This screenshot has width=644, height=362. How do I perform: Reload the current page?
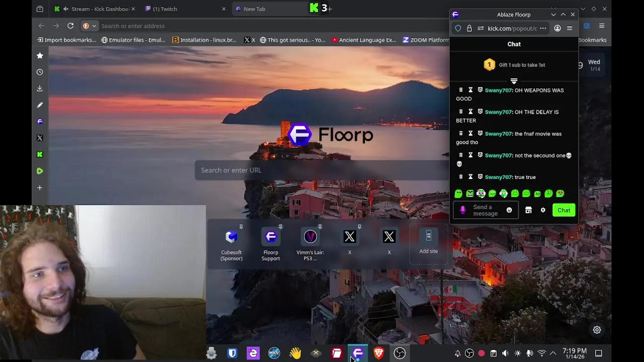(70, 26)
